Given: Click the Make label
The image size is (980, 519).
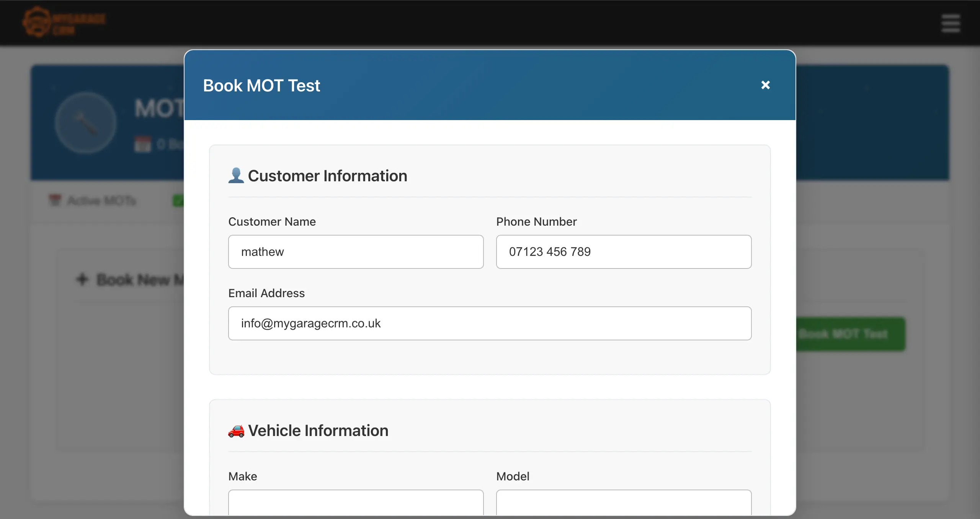Looking at the screenshot, I should click(243, 476).
